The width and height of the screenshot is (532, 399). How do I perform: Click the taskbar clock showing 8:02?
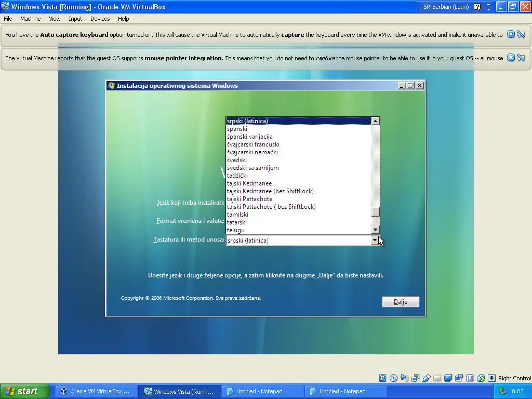pyautogui.click(x=517, y=391)
